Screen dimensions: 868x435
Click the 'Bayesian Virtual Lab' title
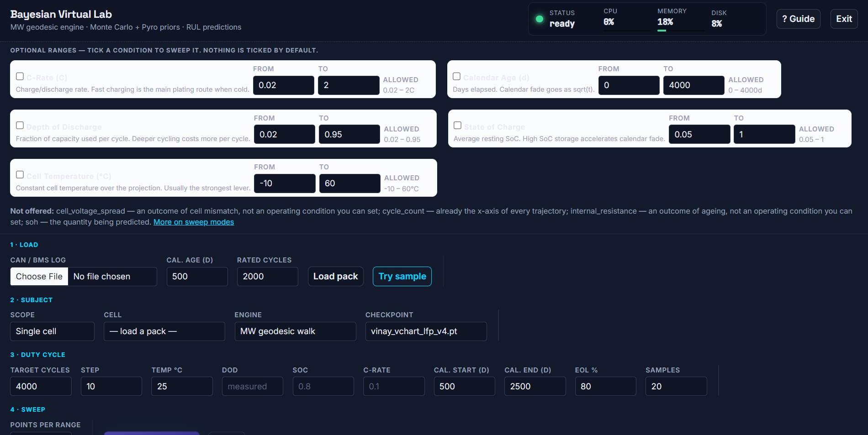pos(61,14)
